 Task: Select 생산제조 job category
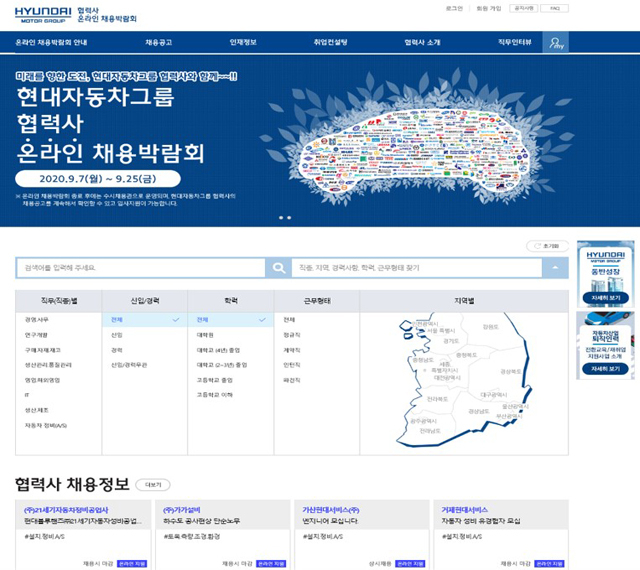click(x=36, y=410)
